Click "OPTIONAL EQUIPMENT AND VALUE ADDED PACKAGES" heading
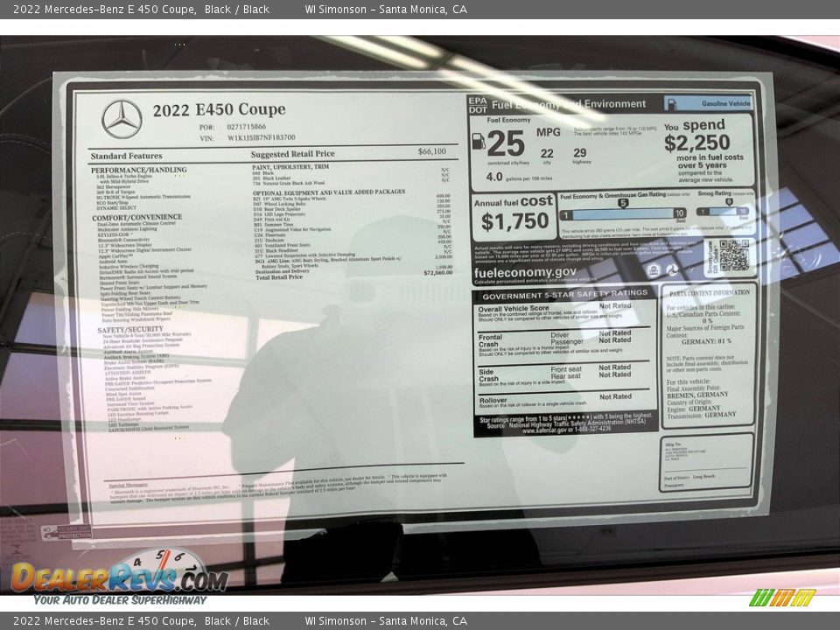The height and width of the screenshot is (630, 840). (329, 192)
